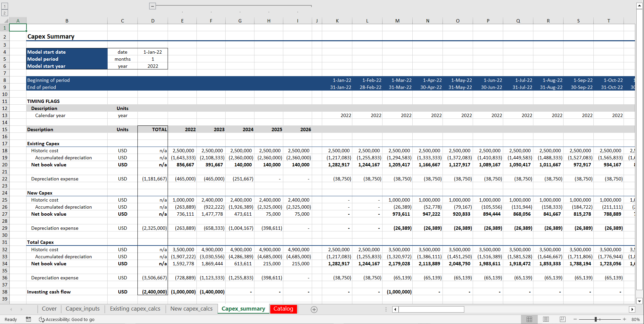
Task: Zoom out using the minus icon
Action: click(x=575, y=319)
